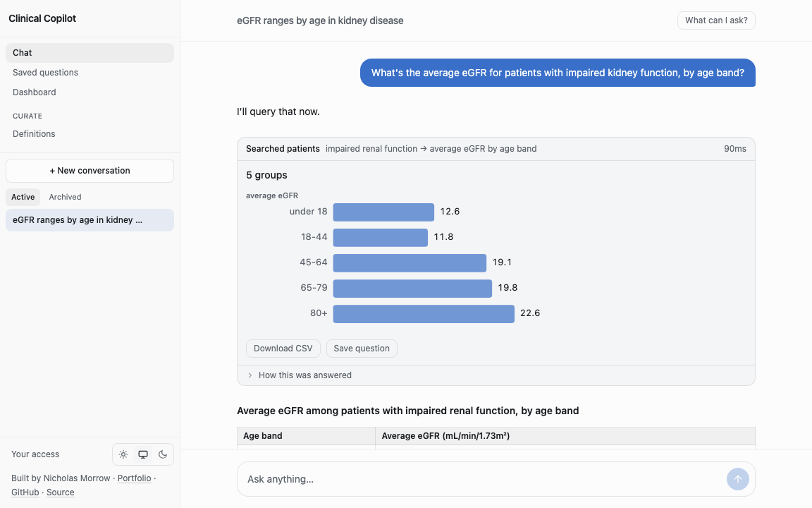812x508 pixels.
Task: Save this question
Action: pos(362,349)
